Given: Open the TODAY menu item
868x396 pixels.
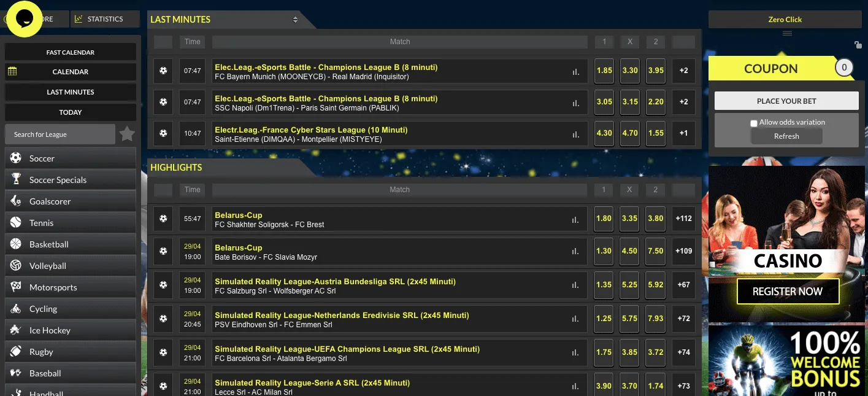Looking at the screenshot, I should 70,112.
